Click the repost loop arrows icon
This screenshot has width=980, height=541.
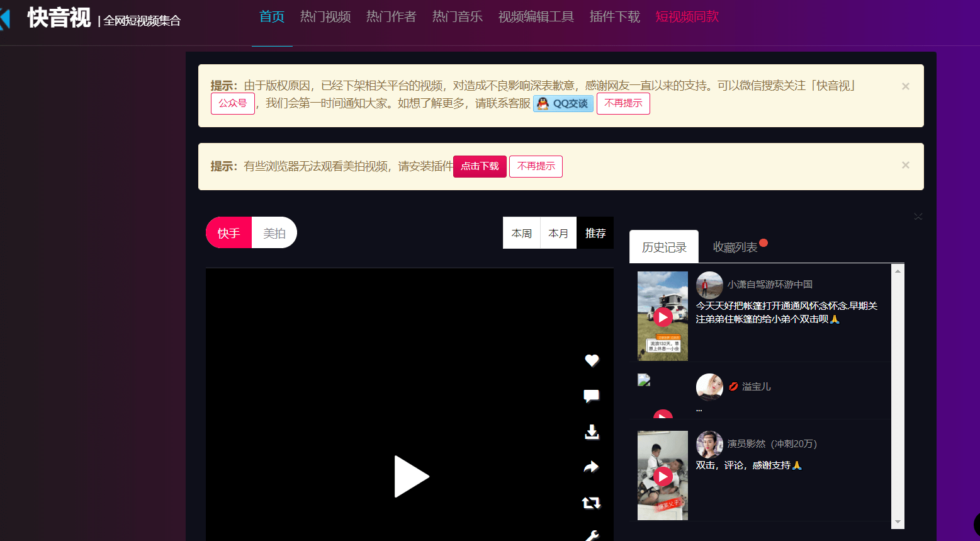coord(591,503)
